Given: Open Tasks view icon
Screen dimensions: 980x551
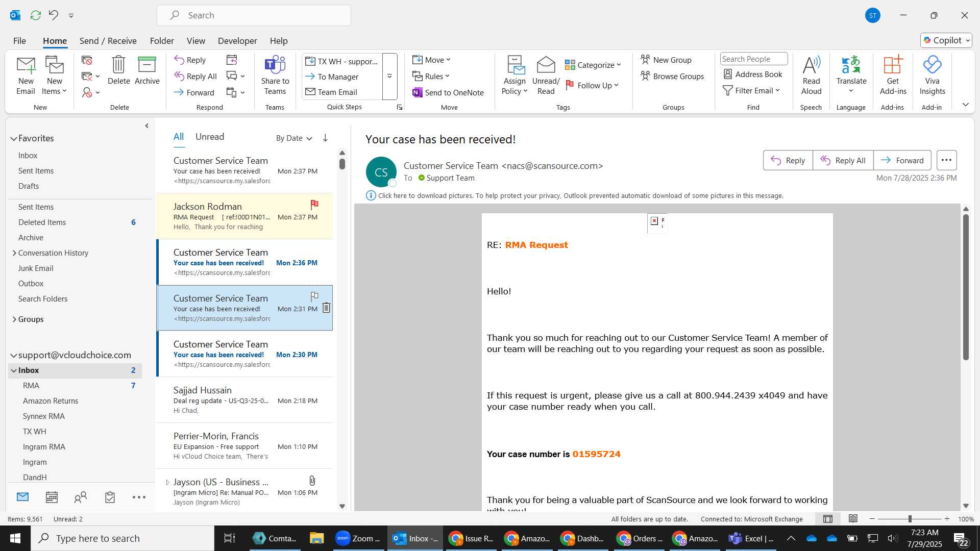Looking at the screenshot, I should pyautogui.click(x=110, y=497).
